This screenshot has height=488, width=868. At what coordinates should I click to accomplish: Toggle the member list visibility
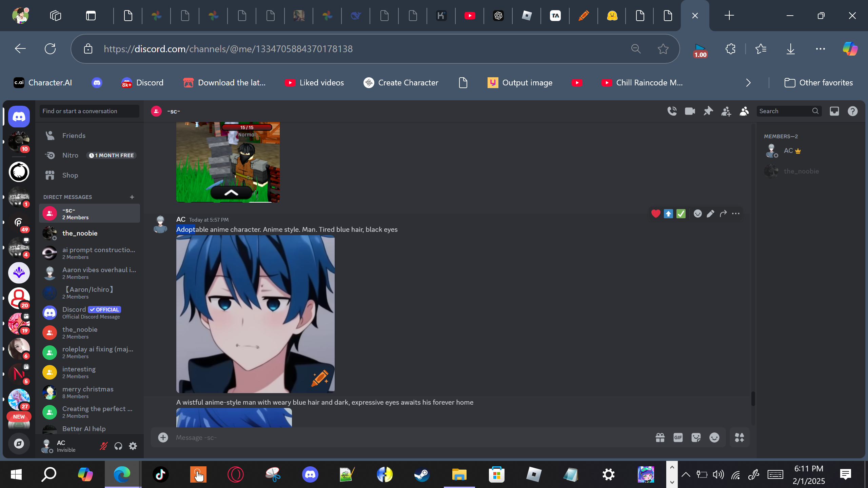tap(744, 111)
